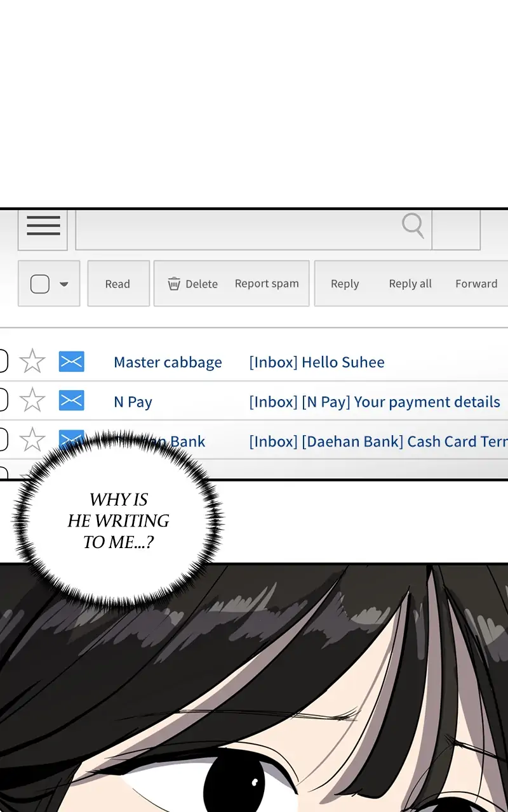Expand the select-all dropdown arrow
This screenshot has width=508, height=812.
(63, 284)
